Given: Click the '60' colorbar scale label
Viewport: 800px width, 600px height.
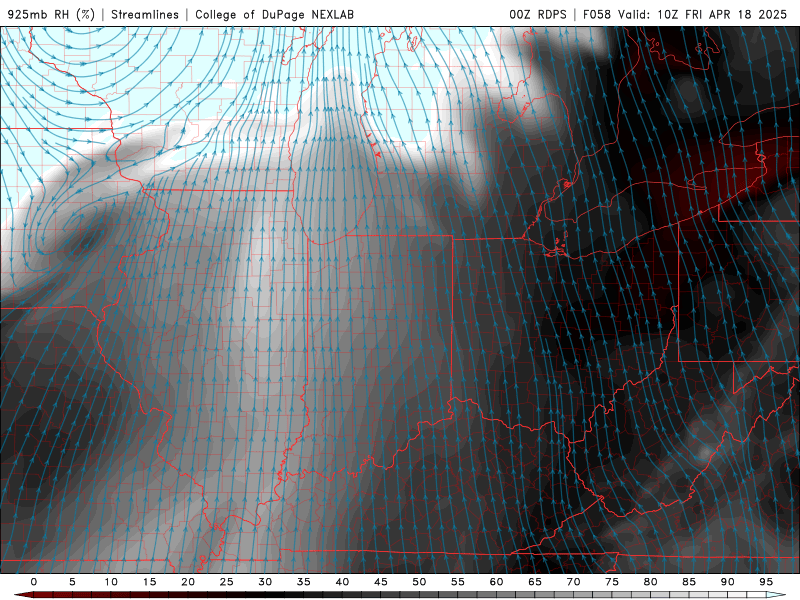Looking at the screenshot, I should [x=496, y=582].
